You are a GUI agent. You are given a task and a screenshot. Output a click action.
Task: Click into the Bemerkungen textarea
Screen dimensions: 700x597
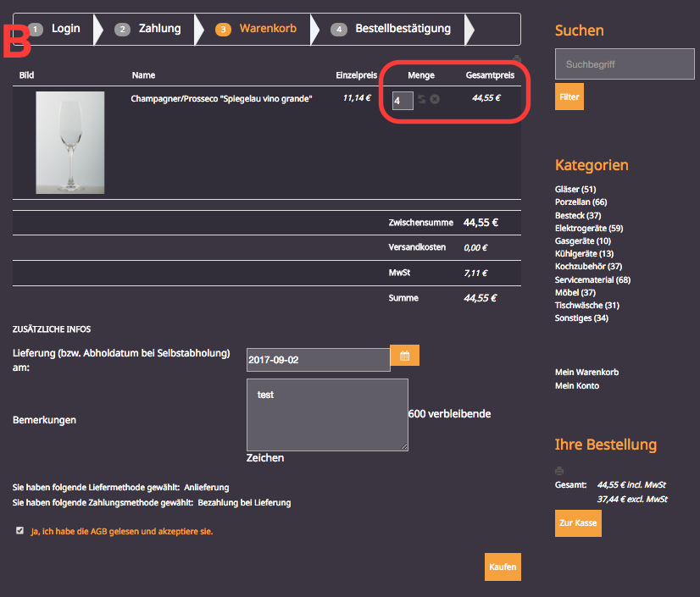click(x=327, y=415)
